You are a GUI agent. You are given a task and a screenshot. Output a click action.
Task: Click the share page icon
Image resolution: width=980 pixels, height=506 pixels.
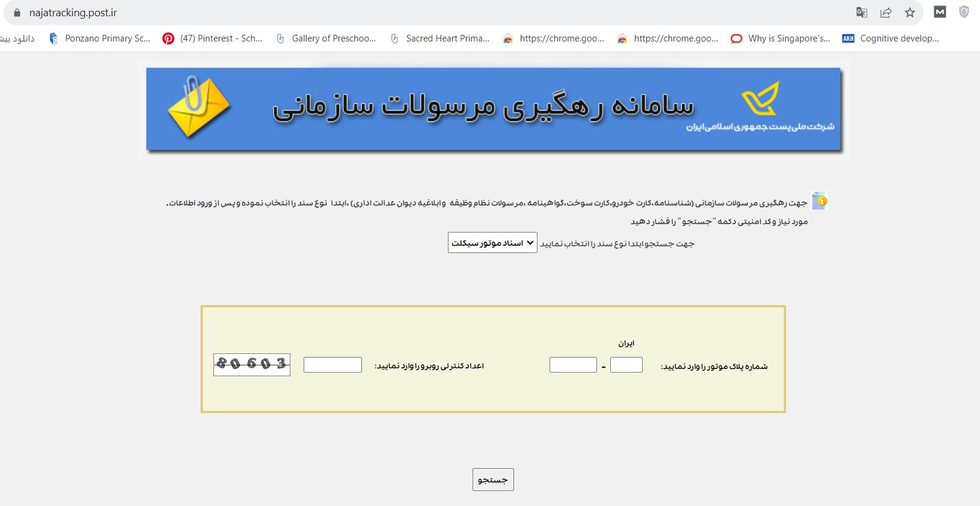coord(886,13)
